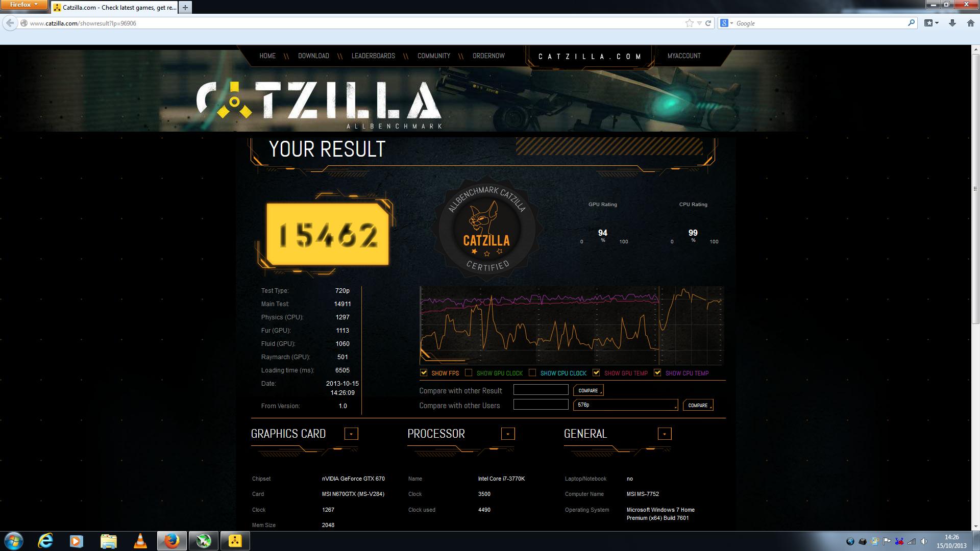
Task: Open the Bookmarks menu toolbar icon
Action: (932, 23)
